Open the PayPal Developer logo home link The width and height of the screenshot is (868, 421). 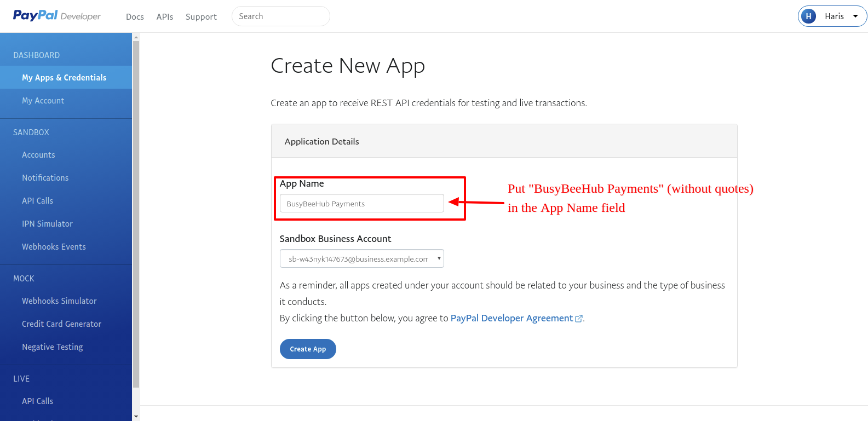pos(57,16)
